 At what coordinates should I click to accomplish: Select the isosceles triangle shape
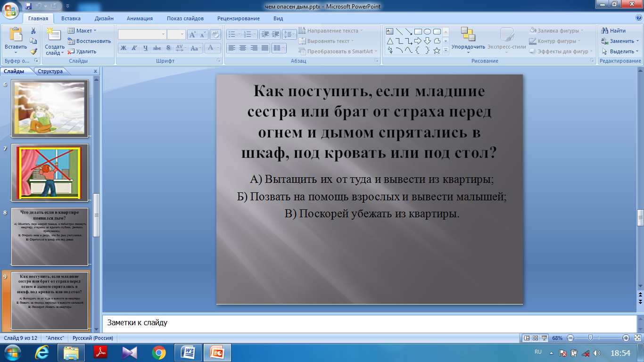390,41
